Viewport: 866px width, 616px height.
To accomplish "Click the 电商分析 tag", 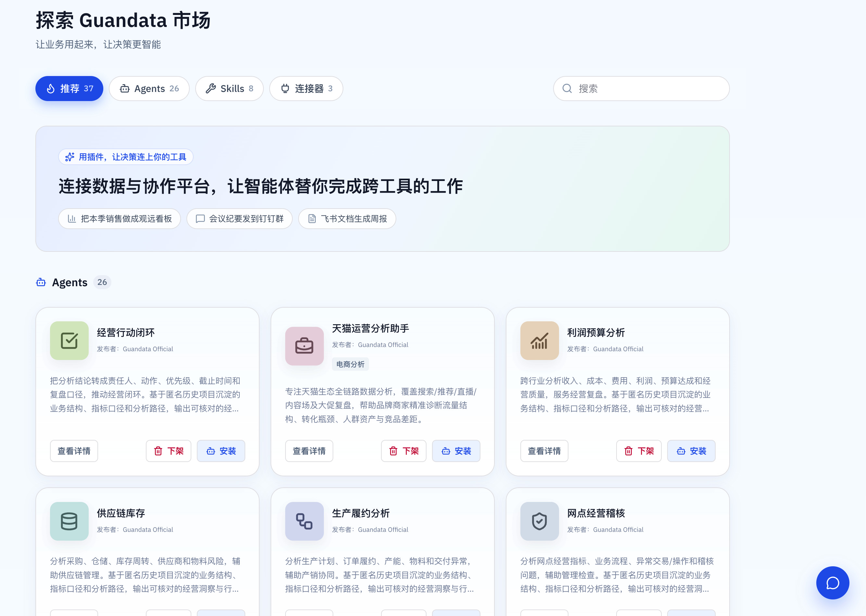I will (x=350, y=364).
